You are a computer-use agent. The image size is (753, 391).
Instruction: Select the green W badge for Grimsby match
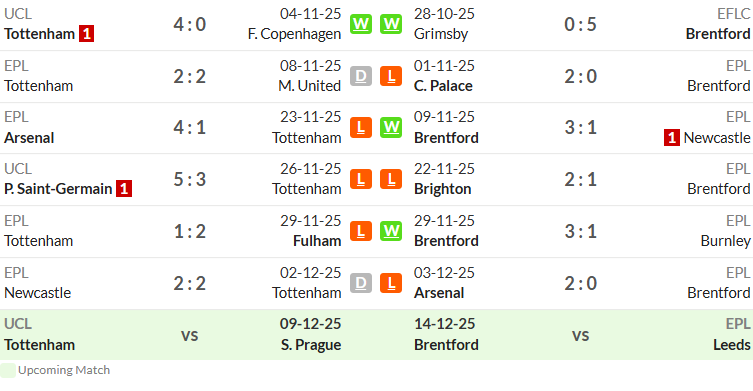pos(391,24)
